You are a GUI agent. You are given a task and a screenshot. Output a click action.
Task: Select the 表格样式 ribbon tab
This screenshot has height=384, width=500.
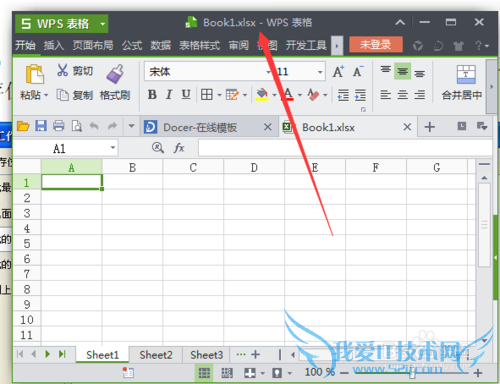(200, 45)
